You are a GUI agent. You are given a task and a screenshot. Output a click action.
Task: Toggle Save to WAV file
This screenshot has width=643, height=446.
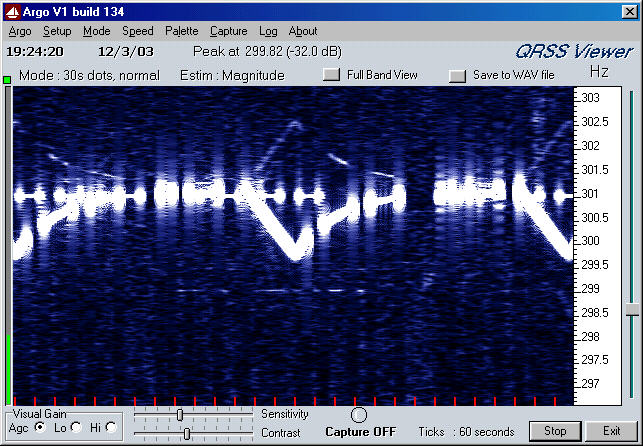coord(458,75)
